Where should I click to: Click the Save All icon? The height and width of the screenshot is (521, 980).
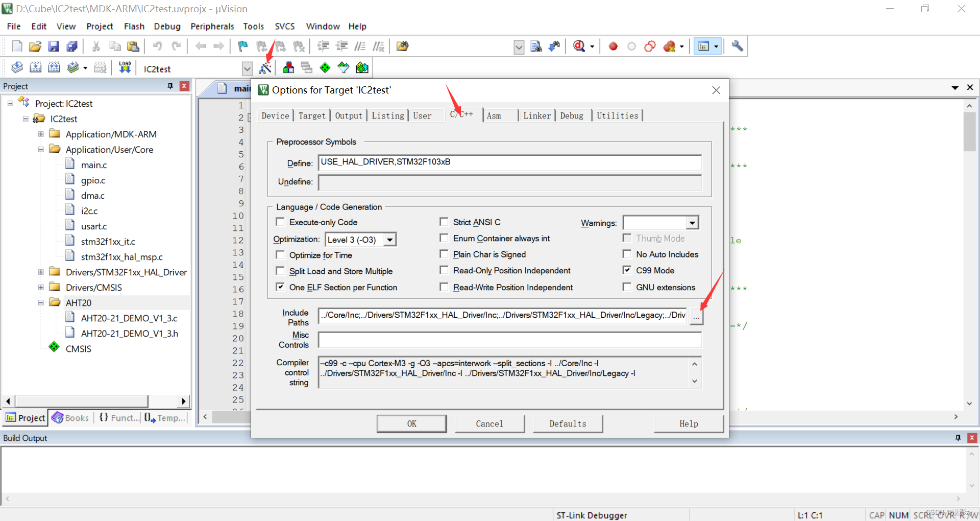[72, 46]
